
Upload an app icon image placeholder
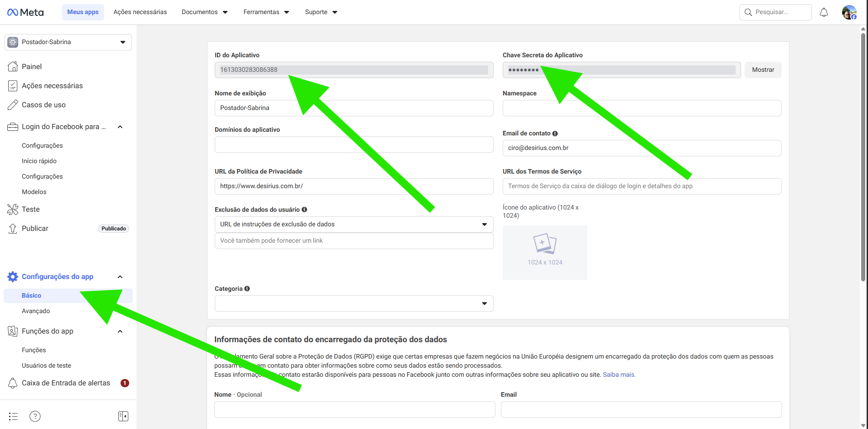pyautogui.click(x=545, y=253)
